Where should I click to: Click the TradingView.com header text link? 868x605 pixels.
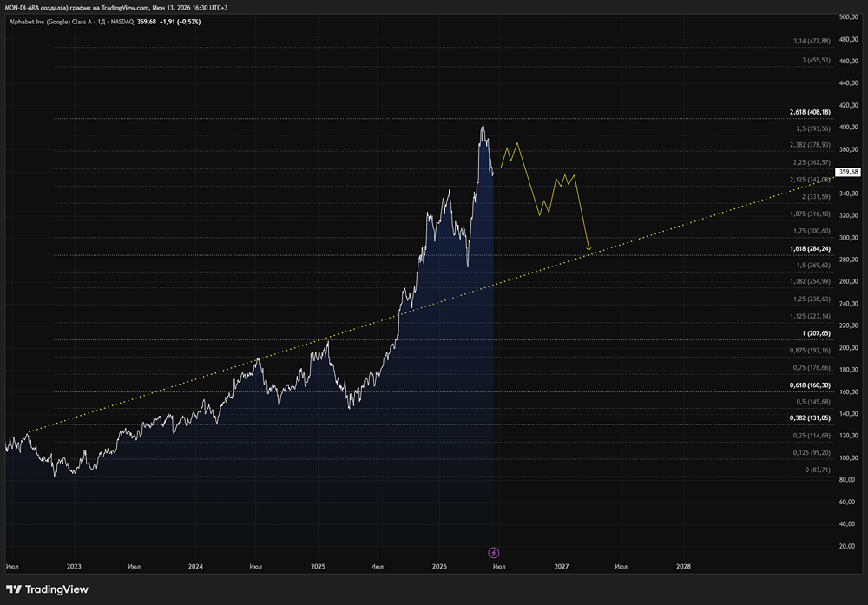click(x=125, y=8)
